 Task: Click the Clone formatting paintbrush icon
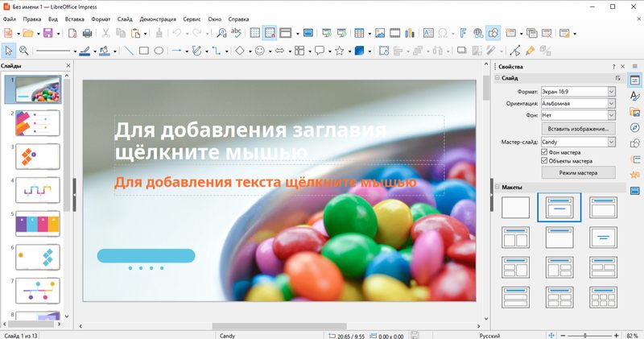click(159, 33)
